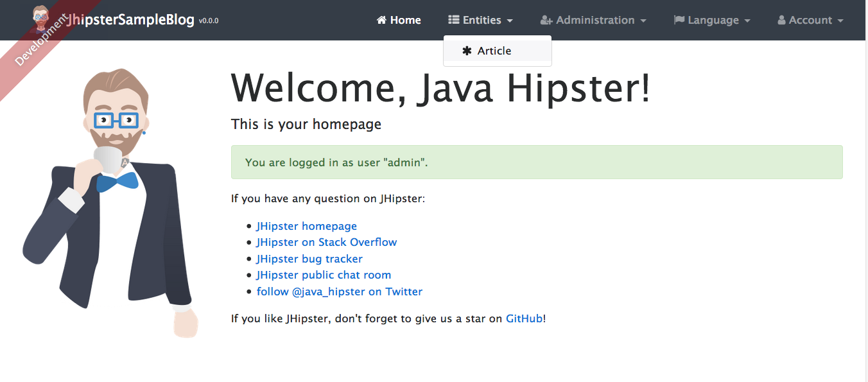
Task: Click the flag icon next to Language
Action: 677,20
